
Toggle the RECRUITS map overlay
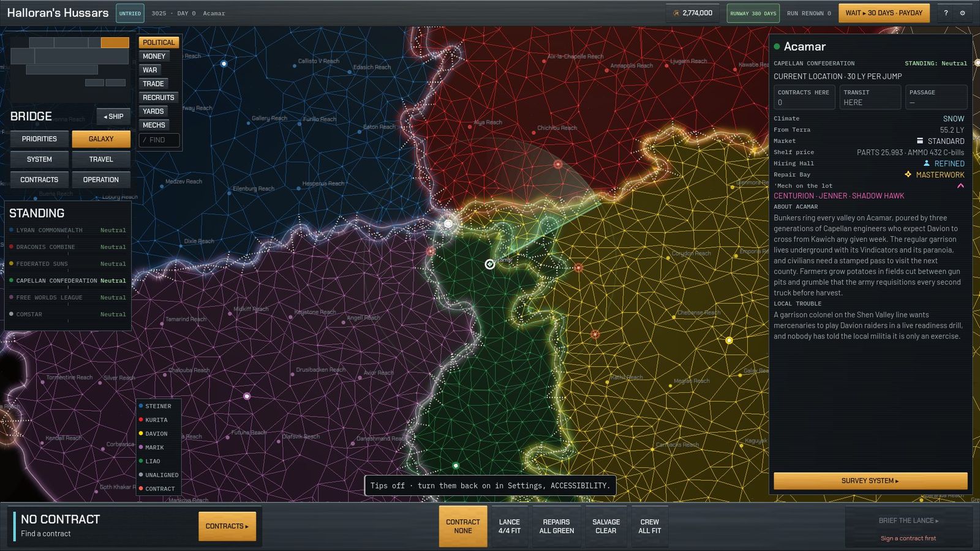click(x=159, y=97)
